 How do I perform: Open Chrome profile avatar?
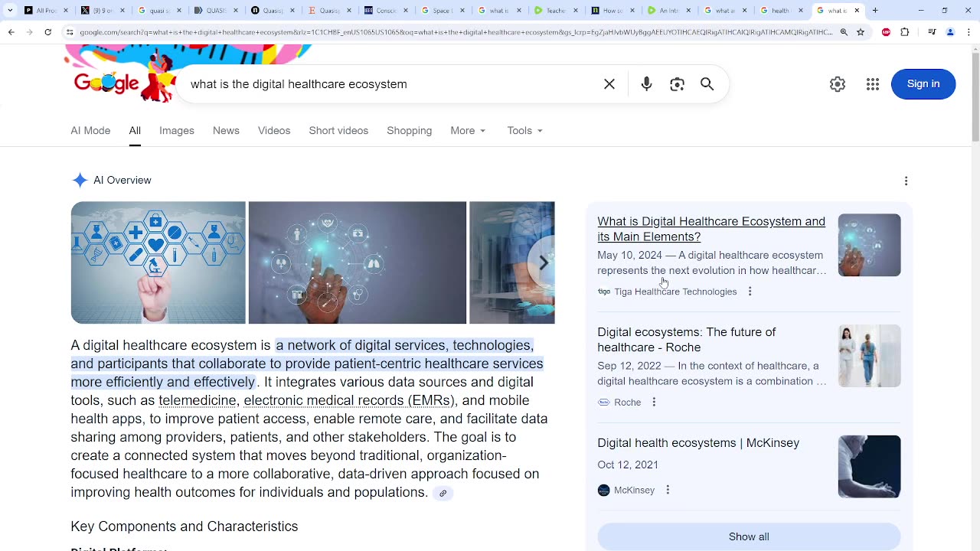[x=950, y=32]
